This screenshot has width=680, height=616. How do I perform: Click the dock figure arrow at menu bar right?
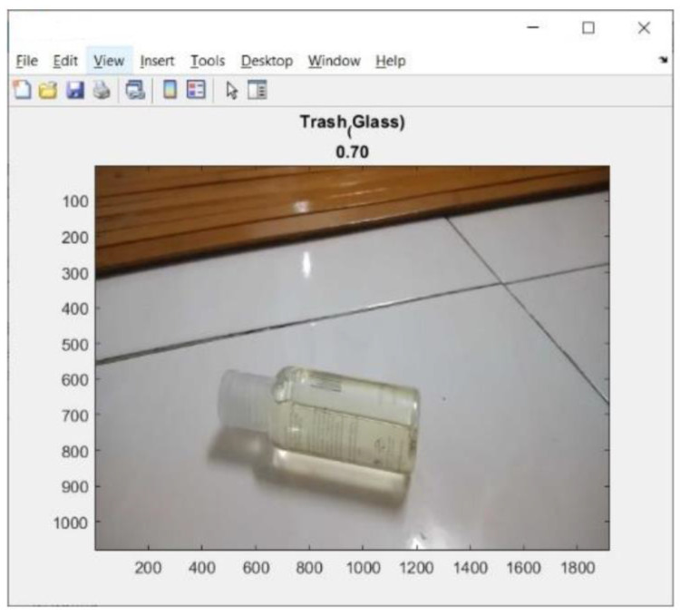661,62
